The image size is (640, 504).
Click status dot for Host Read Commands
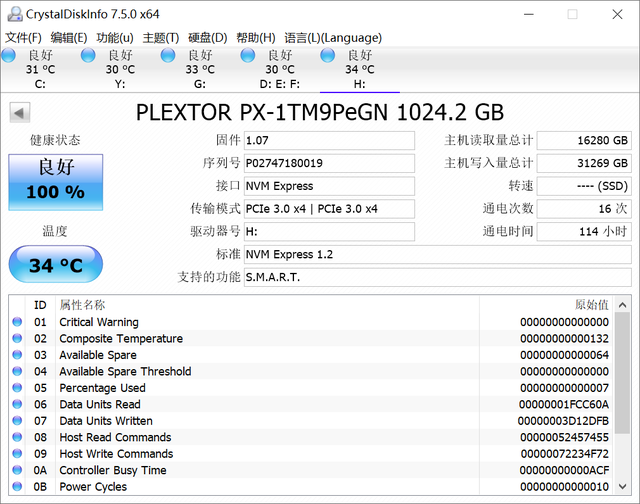[x=17, y=437]
